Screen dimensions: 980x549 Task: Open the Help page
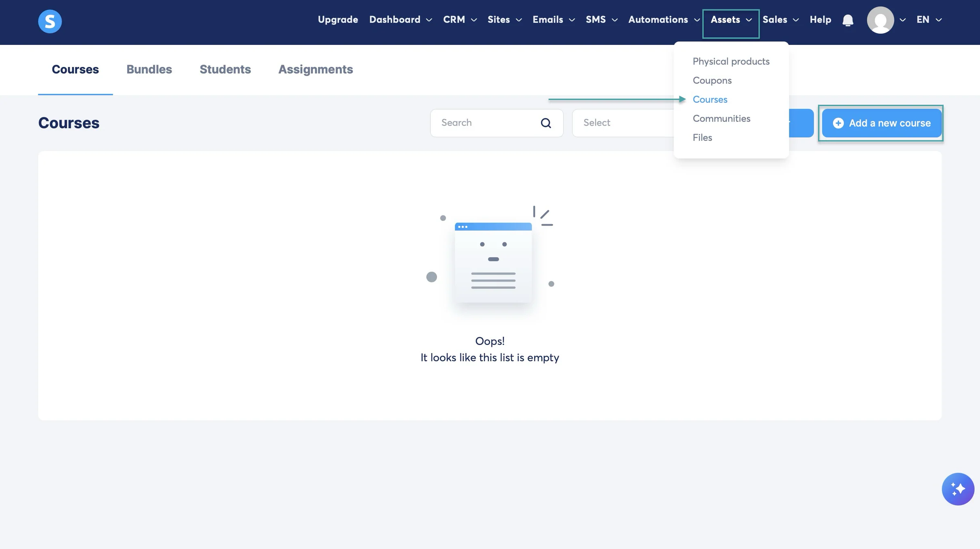(x=820, y=20)
